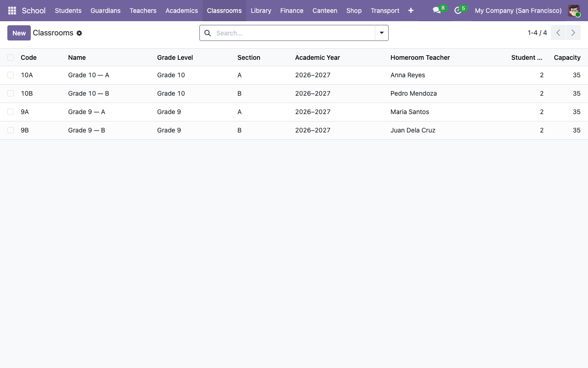
Task: Open the conversations messages icon
Action: [437, 11]
